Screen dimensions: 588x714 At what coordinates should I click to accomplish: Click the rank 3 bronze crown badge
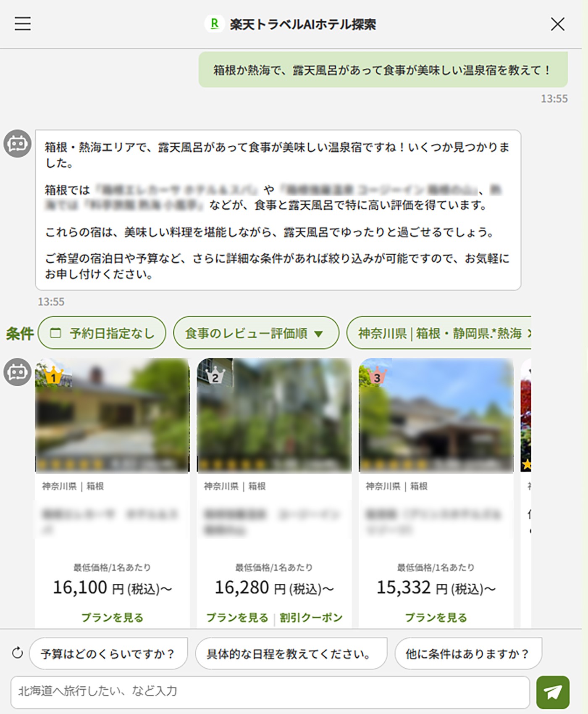[377, 376]
